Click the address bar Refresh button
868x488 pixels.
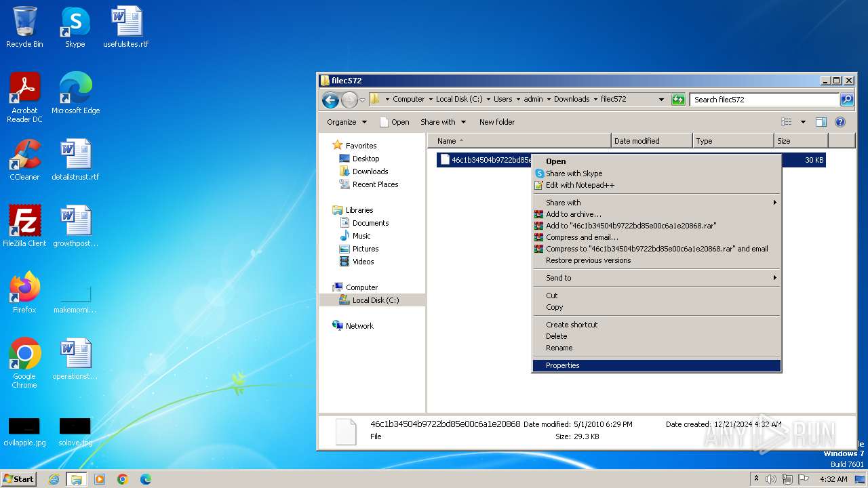pyautogui.click(x=678, y=100)
